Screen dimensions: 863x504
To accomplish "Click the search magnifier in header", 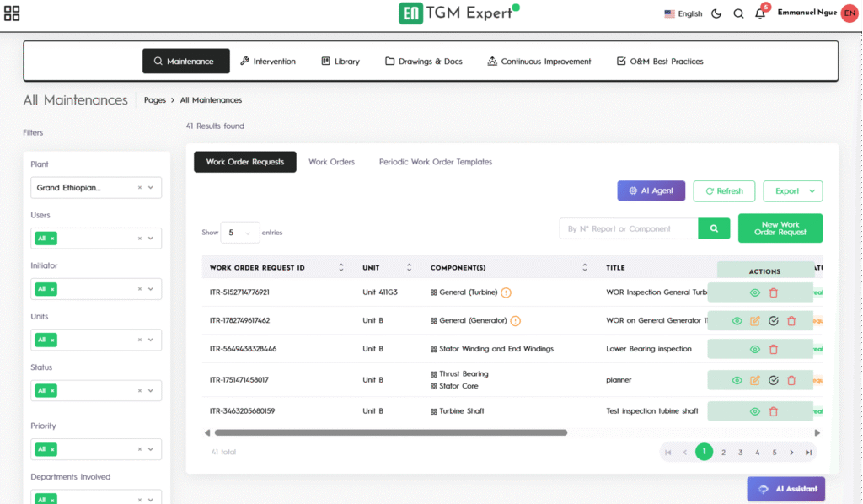I will coord(738,13).
